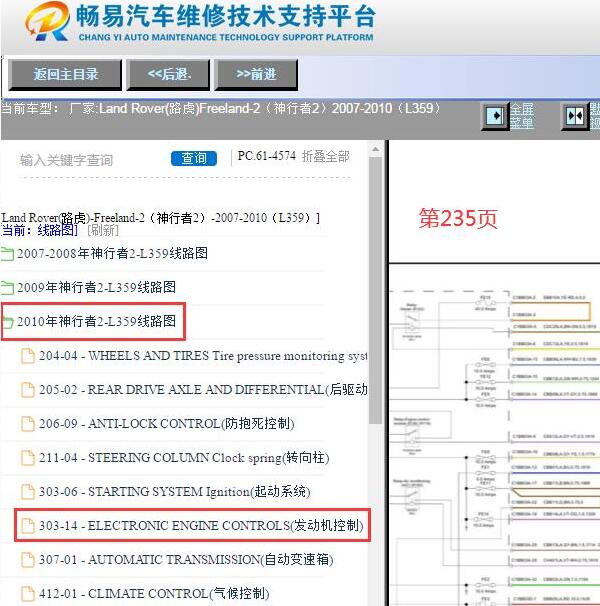Click folder icon beside 2010年 wiring diagrams
This screenshot has height=606, width=600.
click(x=8, y=322)
